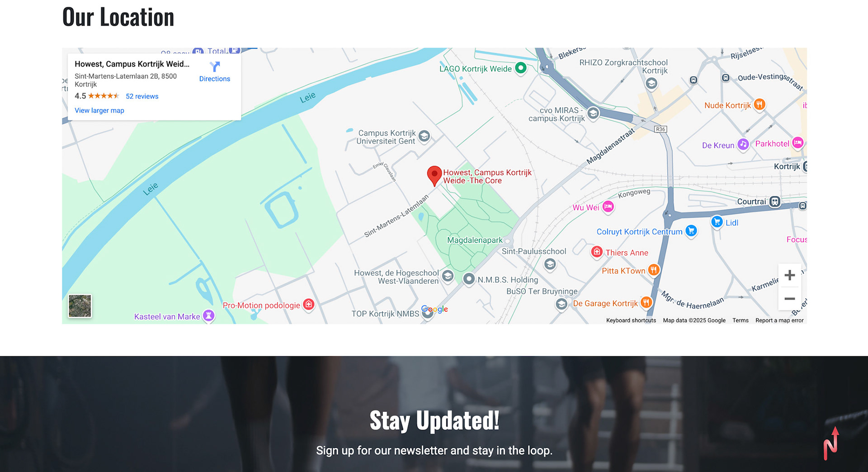Viewport: 868px width, 472px height.
Task: Select Campus Kortrijk Universiteit Gent marker
Action: [x=424, y=136]
